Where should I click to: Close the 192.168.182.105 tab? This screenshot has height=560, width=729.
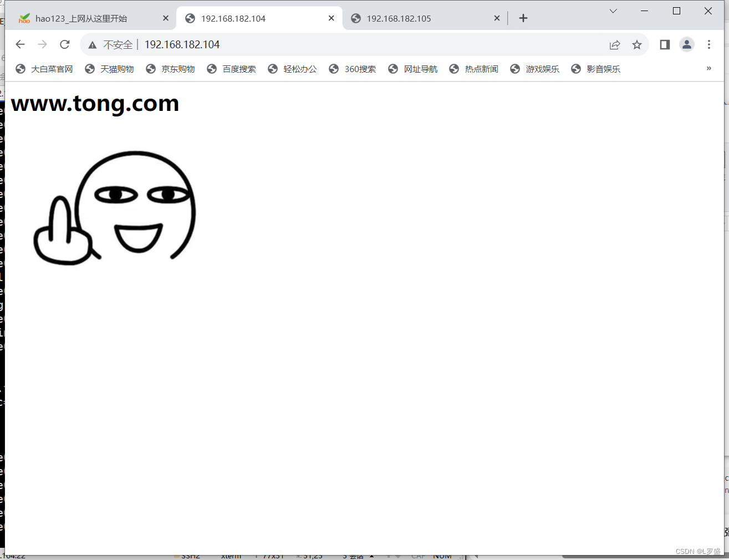(497, 18)
